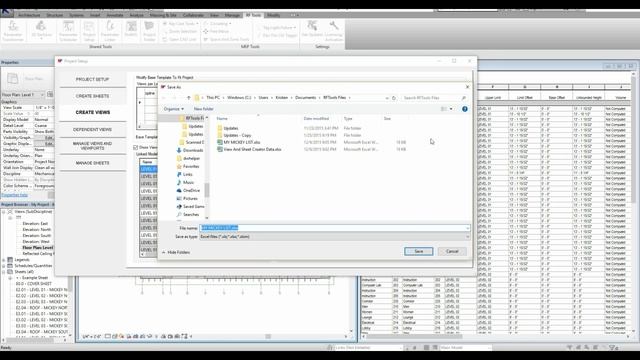The height and width of the screenshot is (360, 640).
Task: Open the Organize dropdown menu
Action: pyautogui.click(x=173, y=109)
